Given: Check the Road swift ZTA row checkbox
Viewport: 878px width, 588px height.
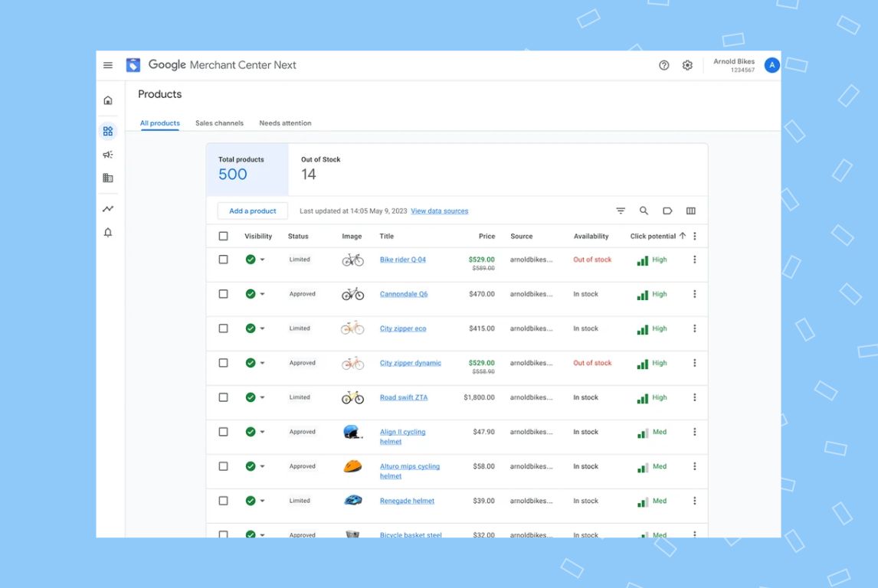Looking at the screenshot, I should click(x=224, y=398).
